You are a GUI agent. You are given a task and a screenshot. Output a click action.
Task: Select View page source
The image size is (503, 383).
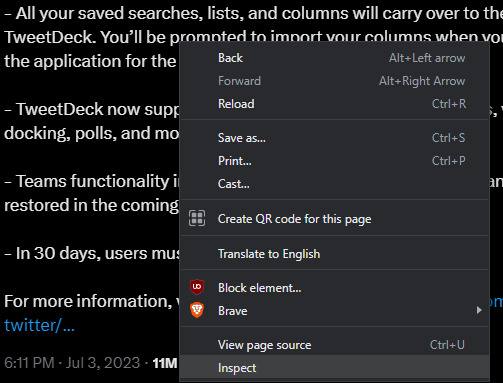[334, 345]
